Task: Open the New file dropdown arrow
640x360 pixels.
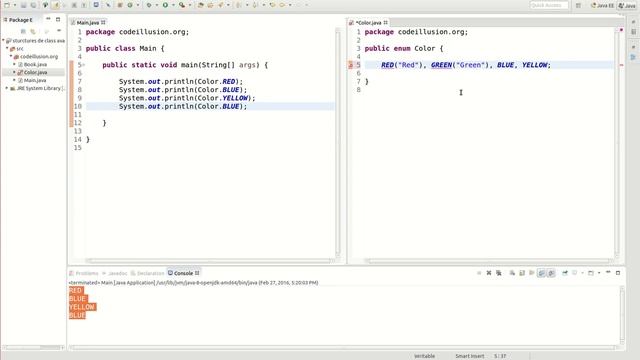Action: click(x=15, y=5)
